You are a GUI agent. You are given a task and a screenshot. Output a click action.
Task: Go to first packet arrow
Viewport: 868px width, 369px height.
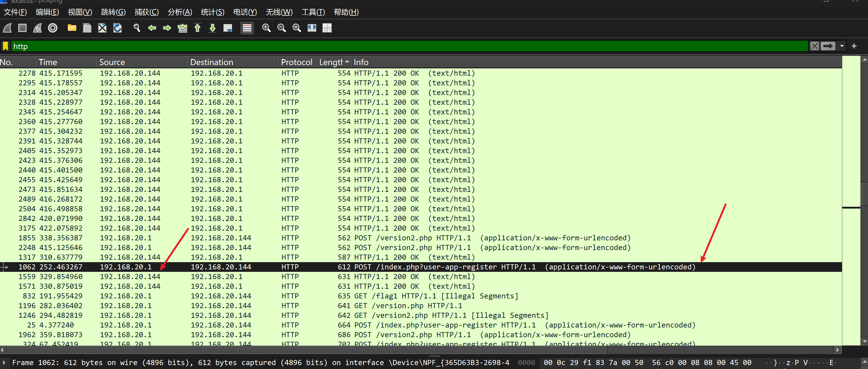(197, 28)
